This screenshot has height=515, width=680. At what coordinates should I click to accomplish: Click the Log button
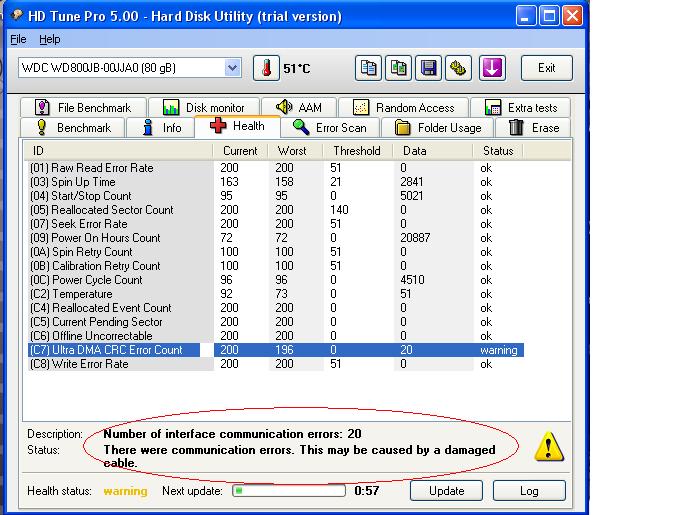(529, 491)
